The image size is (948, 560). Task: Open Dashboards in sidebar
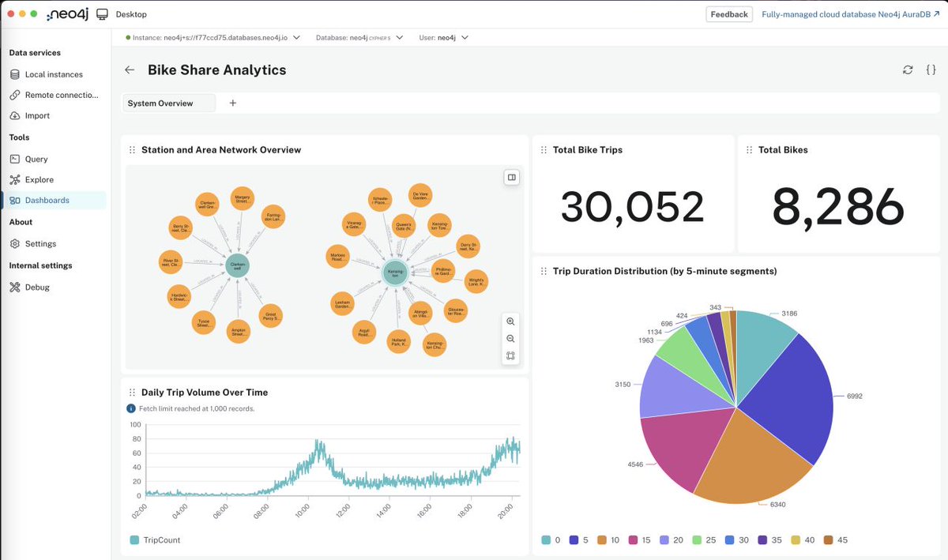pyautogui.click(x=54, y=200)
